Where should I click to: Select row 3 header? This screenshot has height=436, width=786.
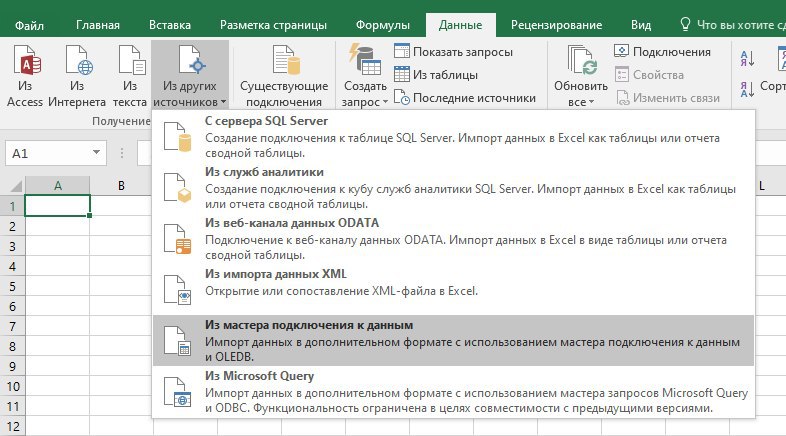pos(13,246)
